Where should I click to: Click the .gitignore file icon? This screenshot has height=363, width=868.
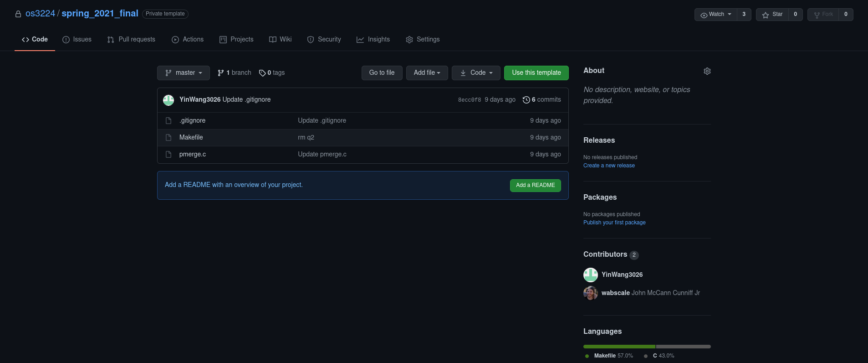pyautogui.click(x=168, y=121)
